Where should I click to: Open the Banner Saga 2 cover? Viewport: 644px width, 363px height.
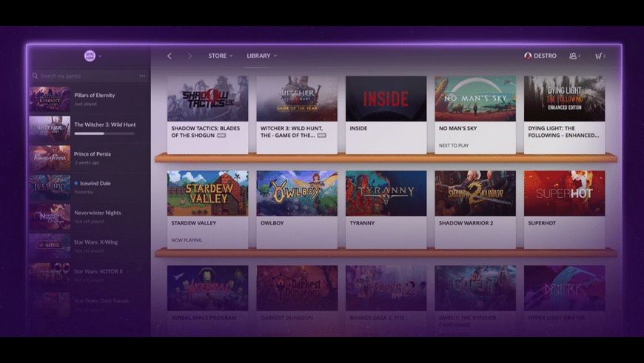tap(386, 287)
